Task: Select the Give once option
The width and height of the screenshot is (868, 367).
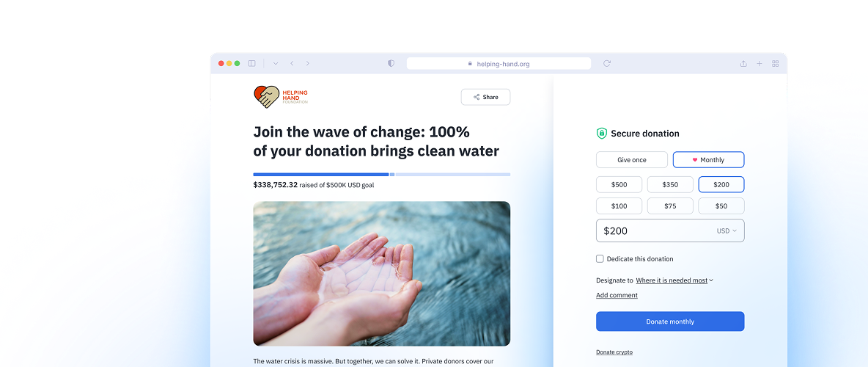Action: pyautogui.click(x=632, y=160)
